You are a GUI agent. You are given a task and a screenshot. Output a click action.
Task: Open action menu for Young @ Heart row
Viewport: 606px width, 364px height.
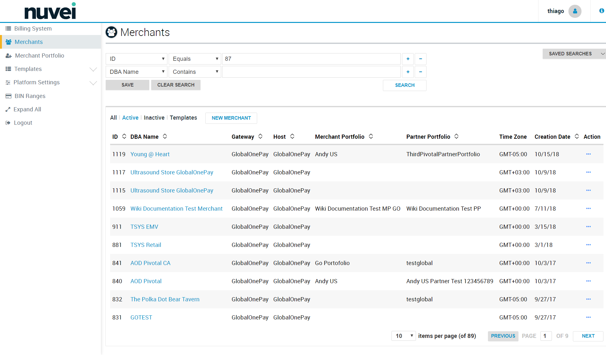(x=588, y=154)
